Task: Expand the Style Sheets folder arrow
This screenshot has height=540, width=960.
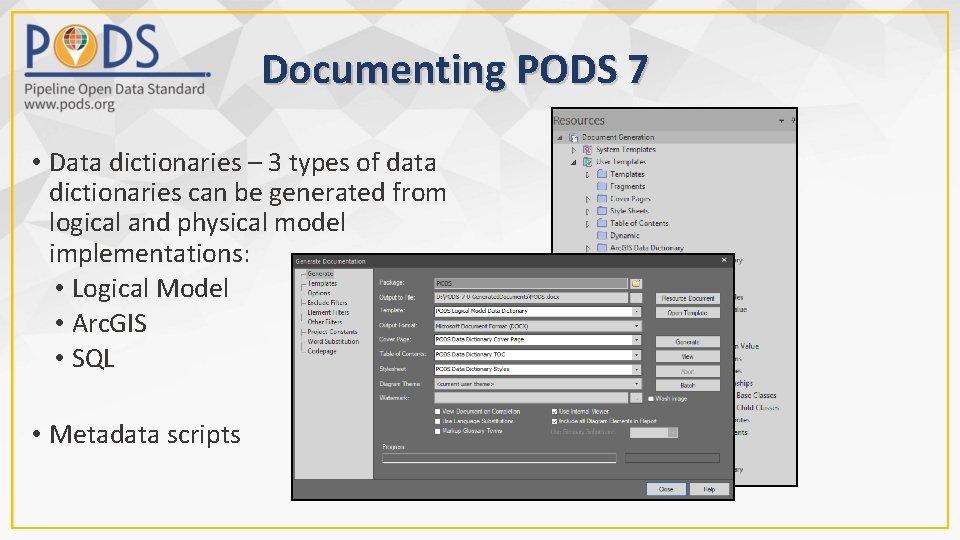Action: (588, 211)
